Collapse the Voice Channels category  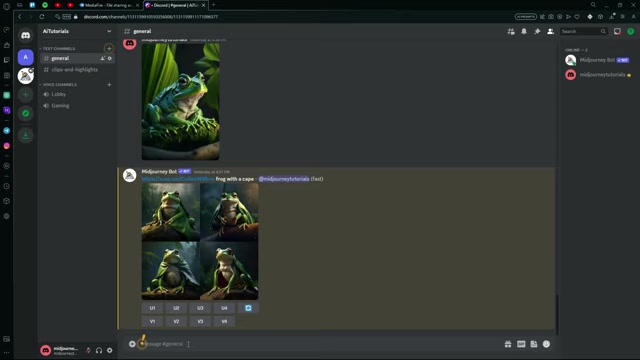[x=58, y=84]
